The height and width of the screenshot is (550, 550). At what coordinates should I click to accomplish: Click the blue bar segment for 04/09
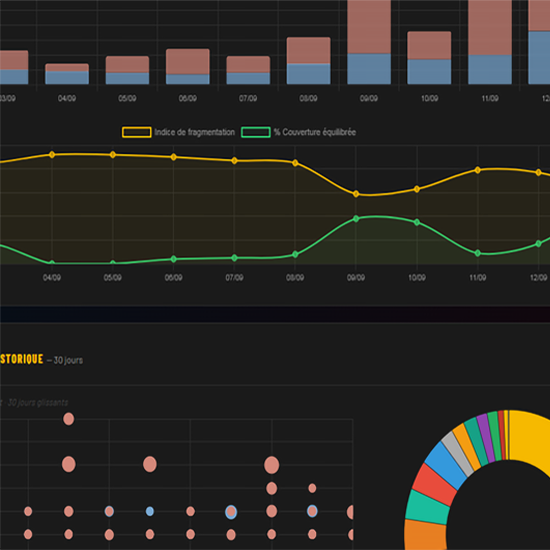coord(67,78)
